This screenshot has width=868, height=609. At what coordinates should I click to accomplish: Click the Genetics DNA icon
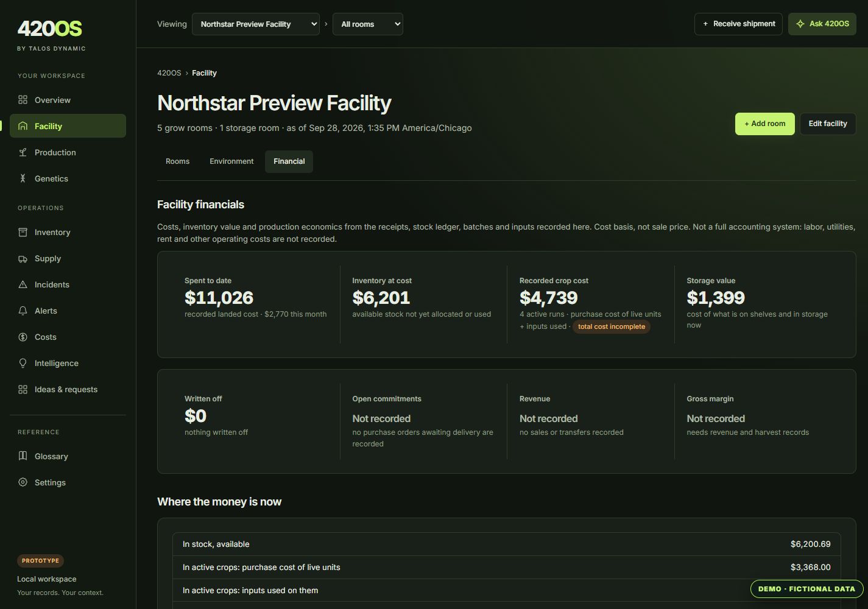point(23,178)
